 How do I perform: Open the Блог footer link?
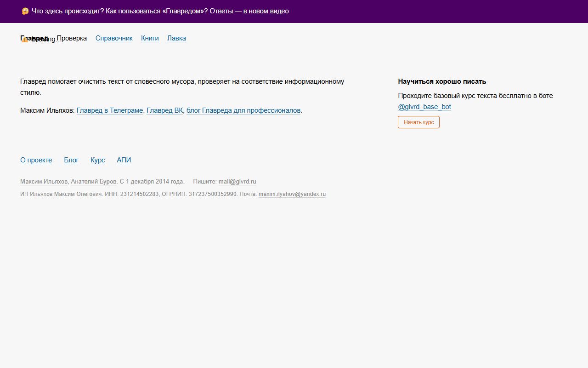71,160
